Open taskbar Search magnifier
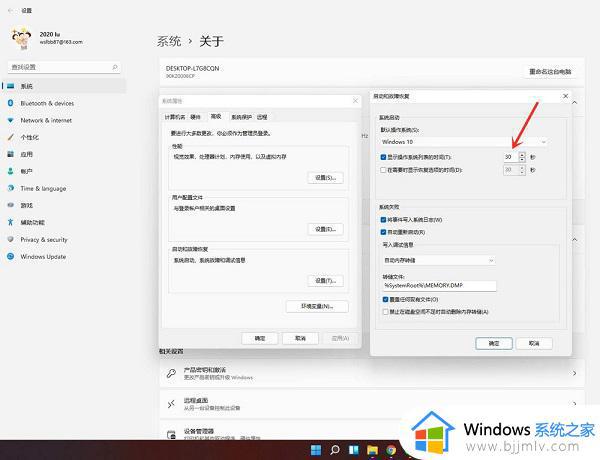Viewport: 600px width, 460px height. click(x=335, y=450)
